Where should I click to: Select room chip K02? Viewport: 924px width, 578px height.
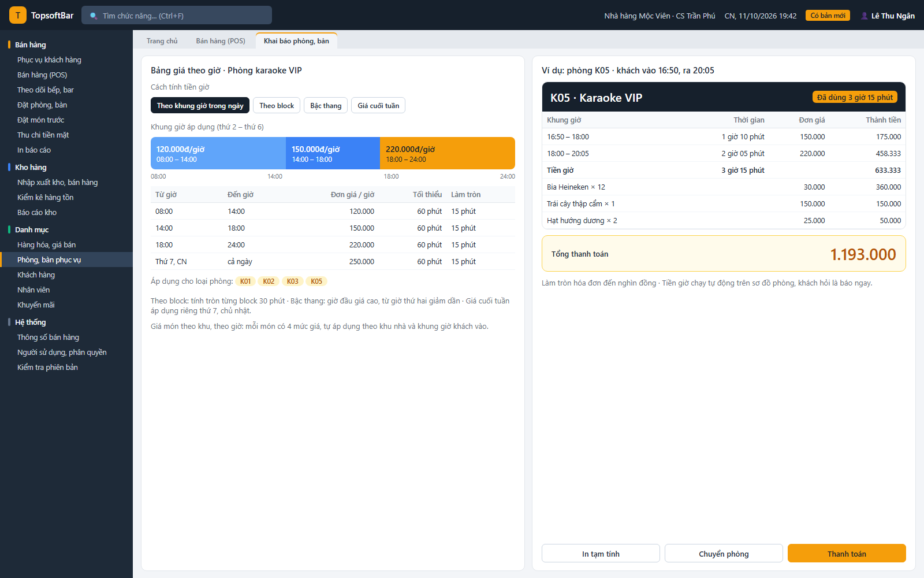(x=269, y=281)
